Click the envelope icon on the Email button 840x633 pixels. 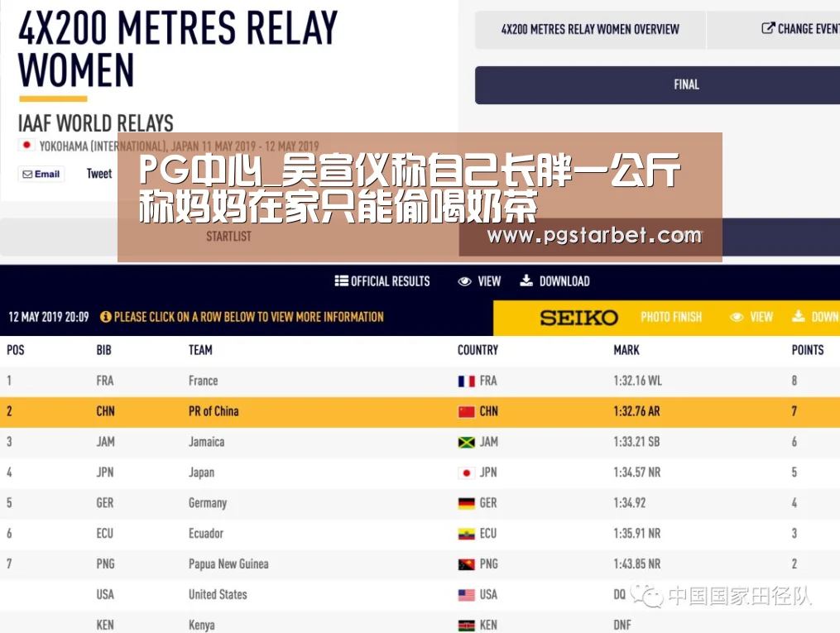click(27, 174)
